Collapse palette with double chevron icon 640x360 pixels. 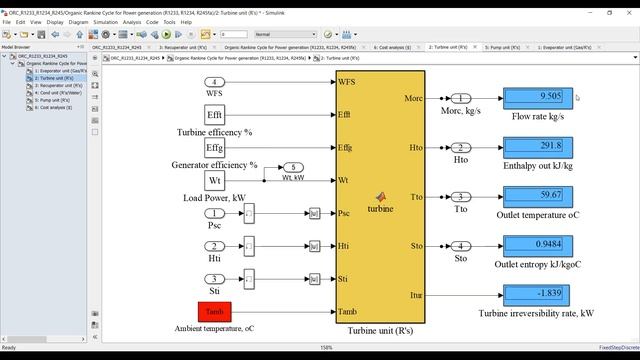click(95, 337)
